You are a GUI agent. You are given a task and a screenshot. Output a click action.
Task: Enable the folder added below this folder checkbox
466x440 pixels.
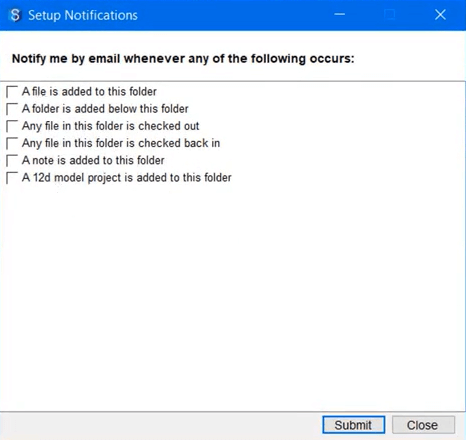12,109
